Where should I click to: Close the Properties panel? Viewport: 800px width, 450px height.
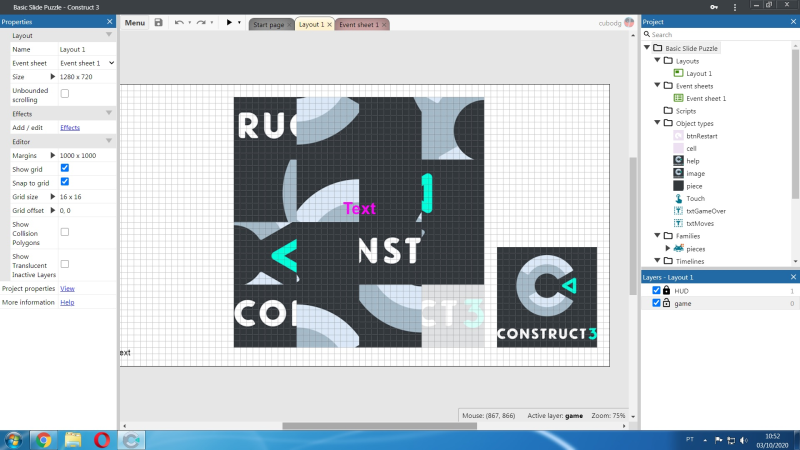[x=110, y=21]
